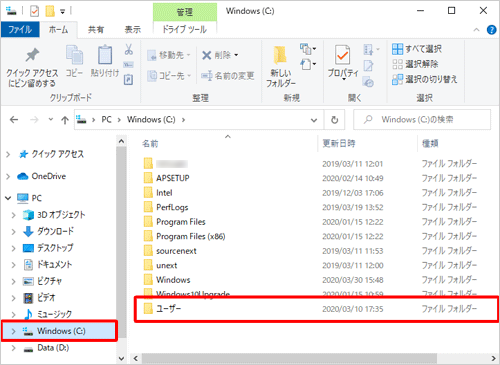Expand OneDrive tree node
Image resolution: width=500 pixels, height=365 pixels.
[x=8, y=176]
